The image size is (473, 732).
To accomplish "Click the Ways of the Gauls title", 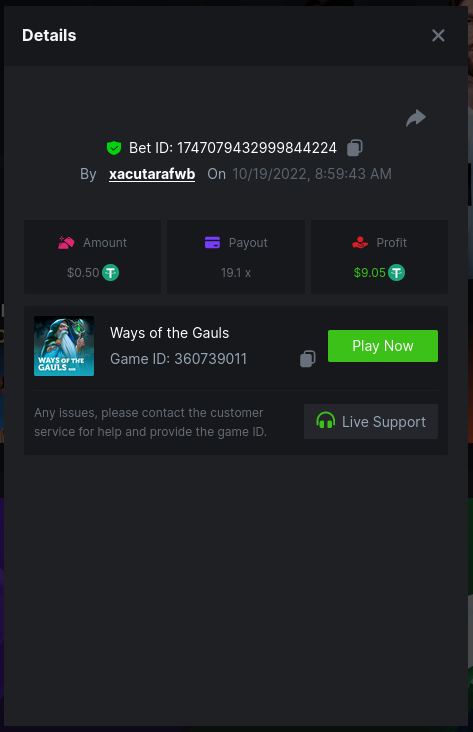I will point(169,333).
